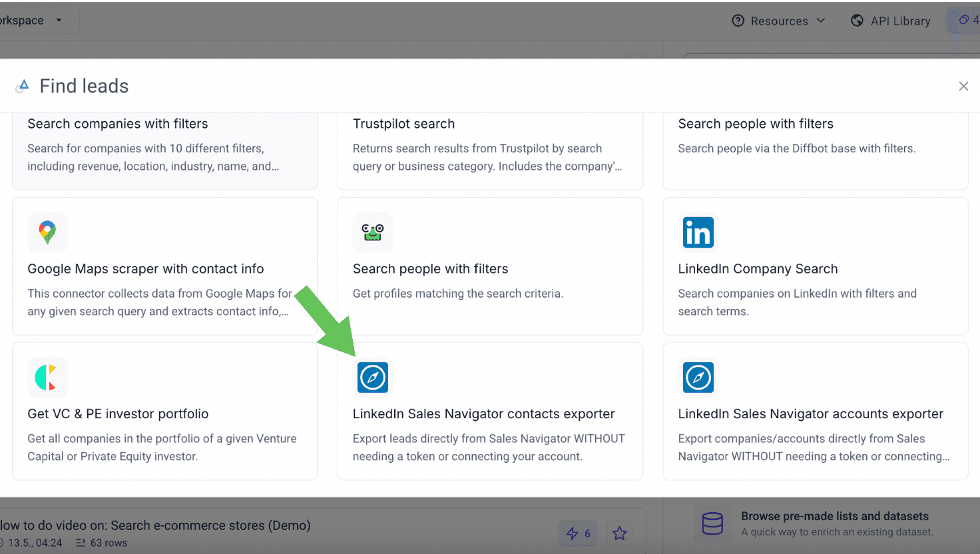Expand the Resources dropdown menu
Viewport: 980px width, 554px height.
822,21
